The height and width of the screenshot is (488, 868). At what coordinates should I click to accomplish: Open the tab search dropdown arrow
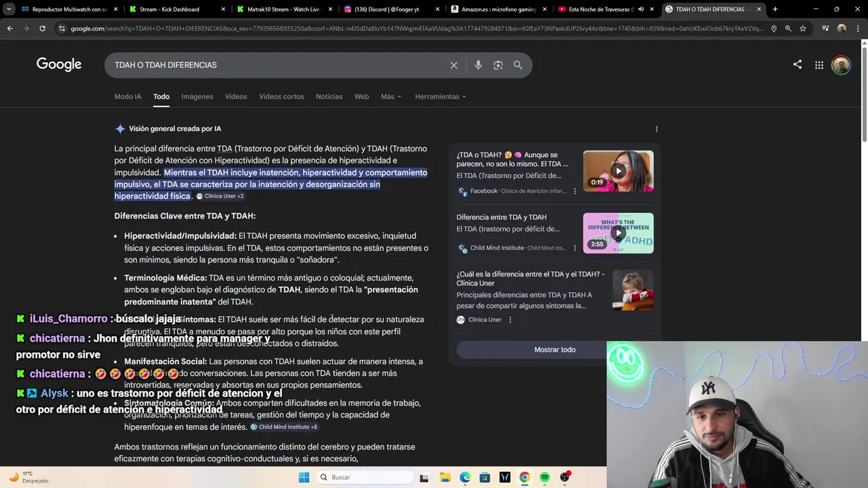pyautogui.click(x=9, y=9)
